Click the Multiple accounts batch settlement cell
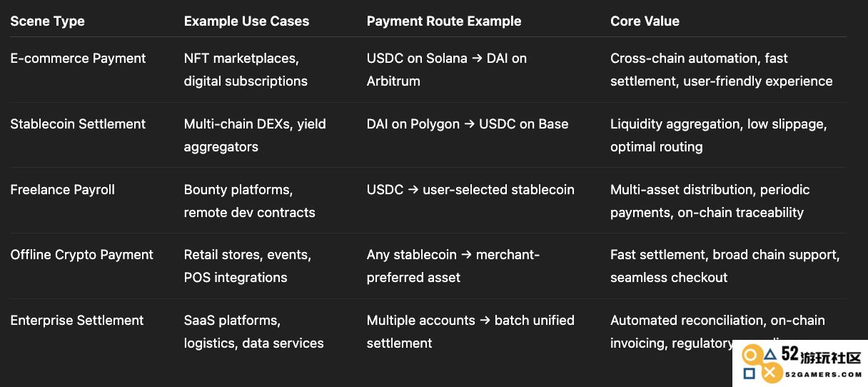The image size is (868, 387). (470, 332)
